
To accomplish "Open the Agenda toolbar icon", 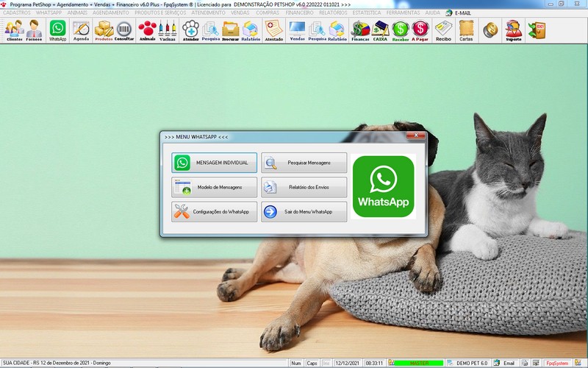I will [x=81, y=30].
